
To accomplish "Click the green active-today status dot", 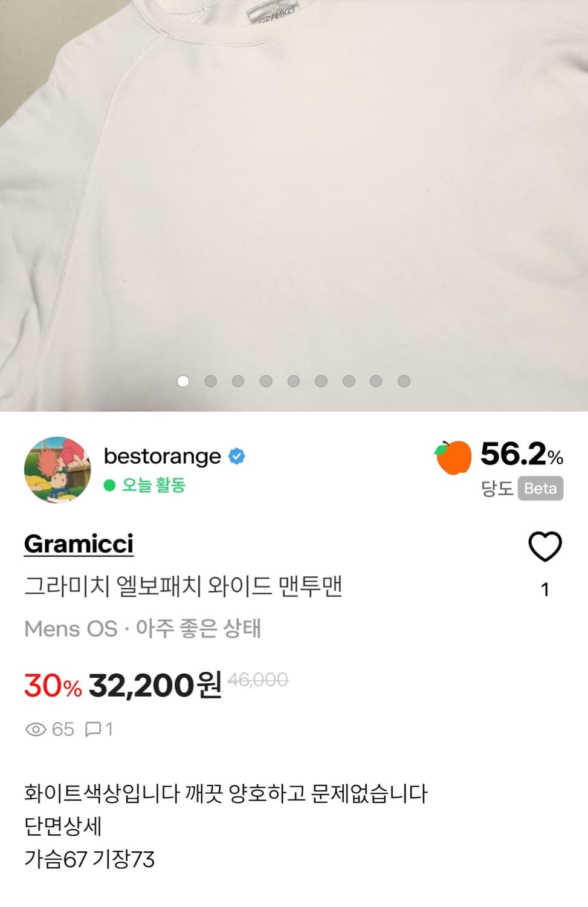I will (x=109, y=485).
